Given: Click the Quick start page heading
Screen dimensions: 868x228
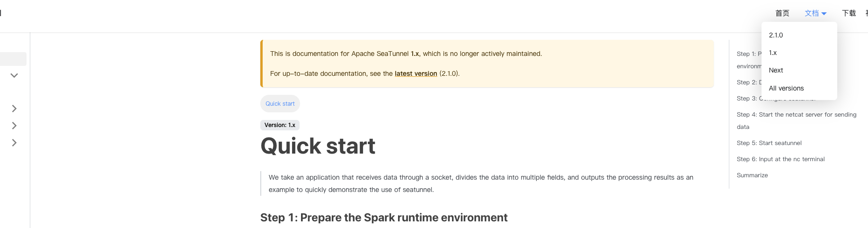Looking at the screenshot, I should (x=318, y=146).
